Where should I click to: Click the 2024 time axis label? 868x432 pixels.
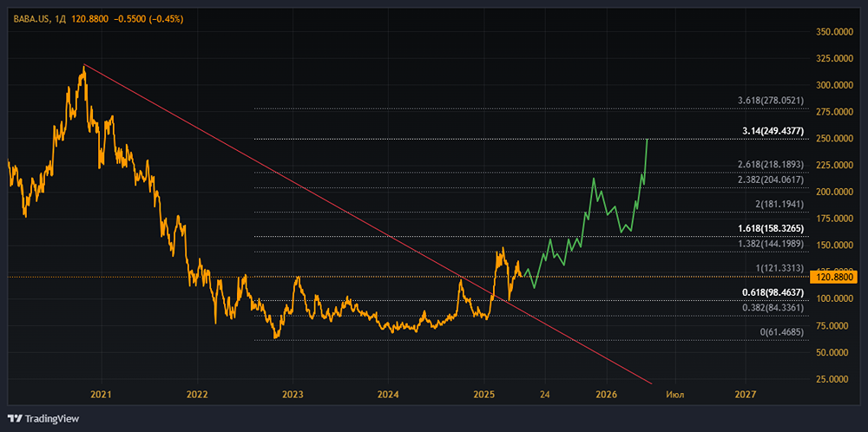pyautogui.click(x=388, y=395)
